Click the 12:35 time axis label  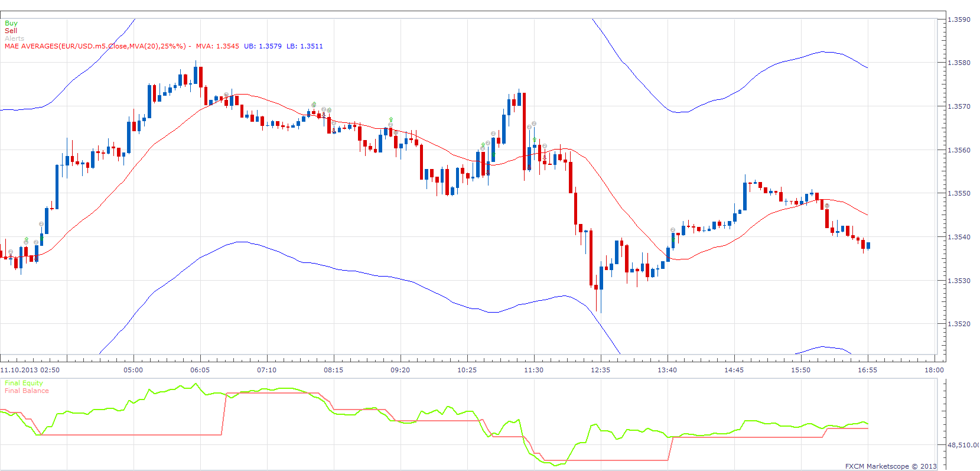coord(600,370)
